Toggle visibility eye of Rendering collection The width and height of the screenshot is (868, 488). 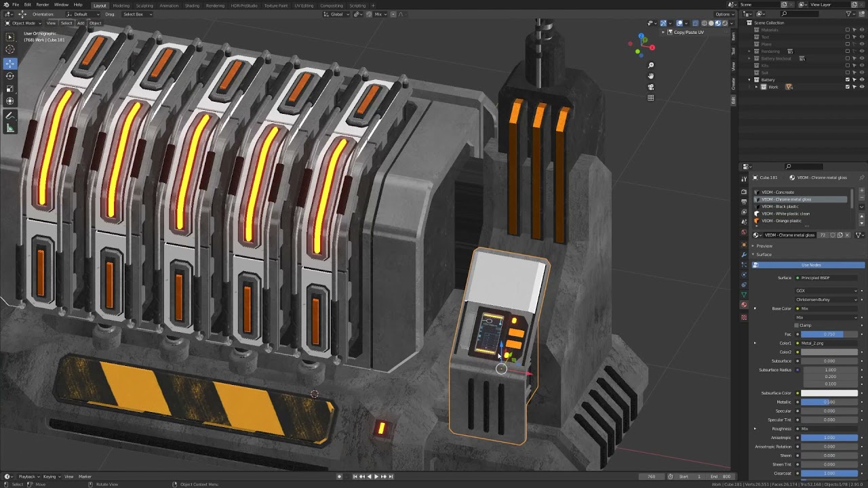click(862, 52)
